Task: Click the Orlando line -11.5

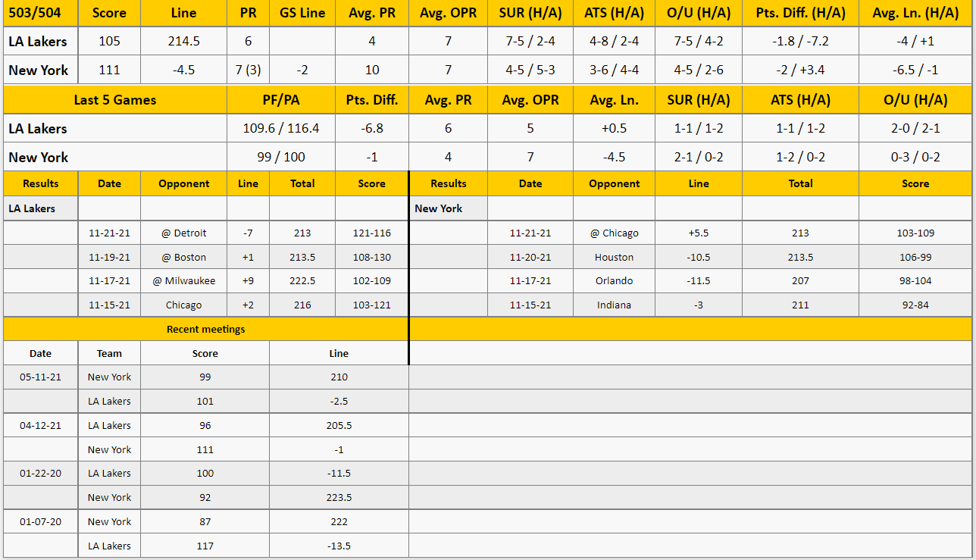Action: click(x=699, y=280)
